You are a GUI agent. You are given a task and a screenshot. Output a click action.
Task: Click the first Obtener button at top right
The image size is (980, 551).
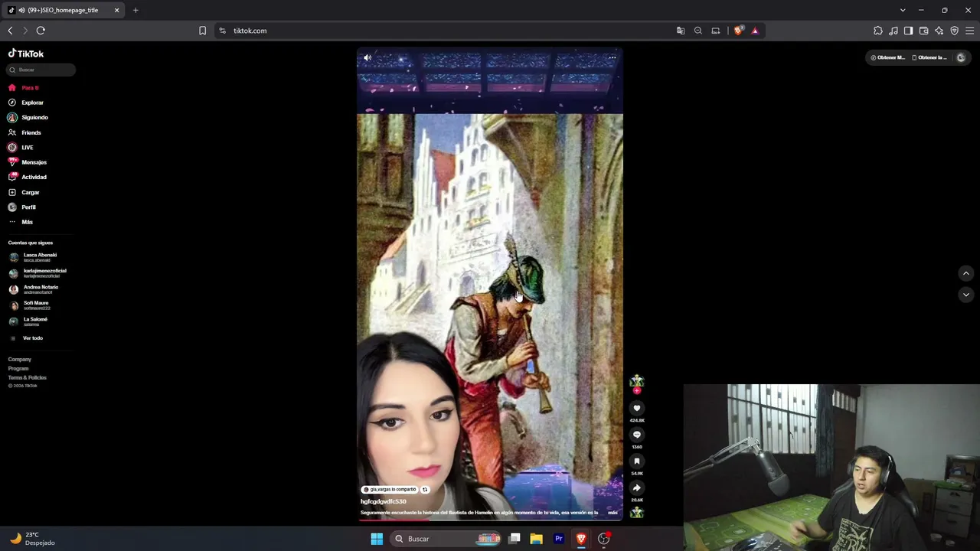click(x=888, y=57)
